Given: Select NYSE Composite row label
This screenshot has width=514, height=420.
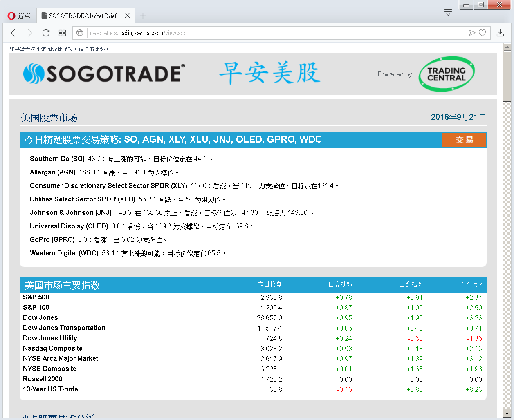Looking at the screenshot, I should pyautogui.click(x=49, y=369).
